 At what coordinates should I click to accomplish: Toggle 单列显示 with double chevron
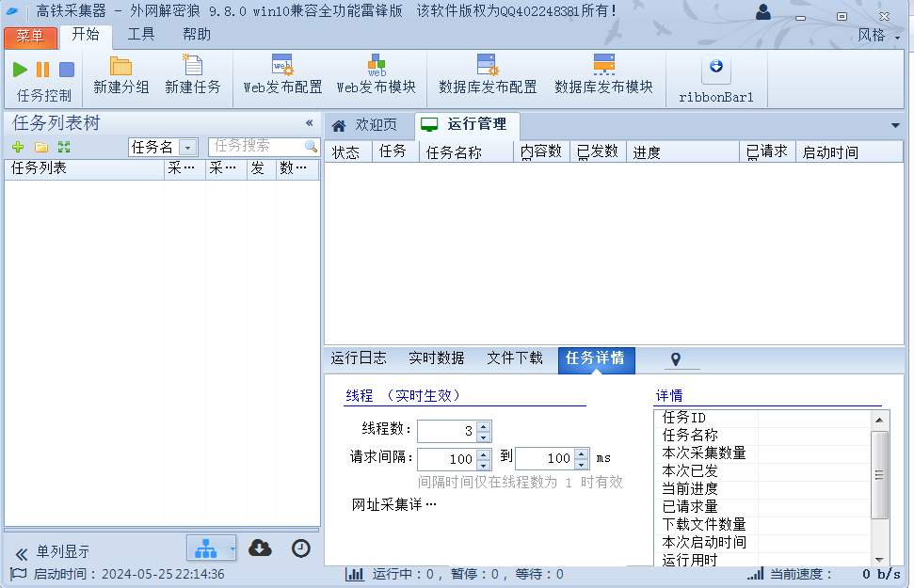pyautogui.click(x=22, y=553)
